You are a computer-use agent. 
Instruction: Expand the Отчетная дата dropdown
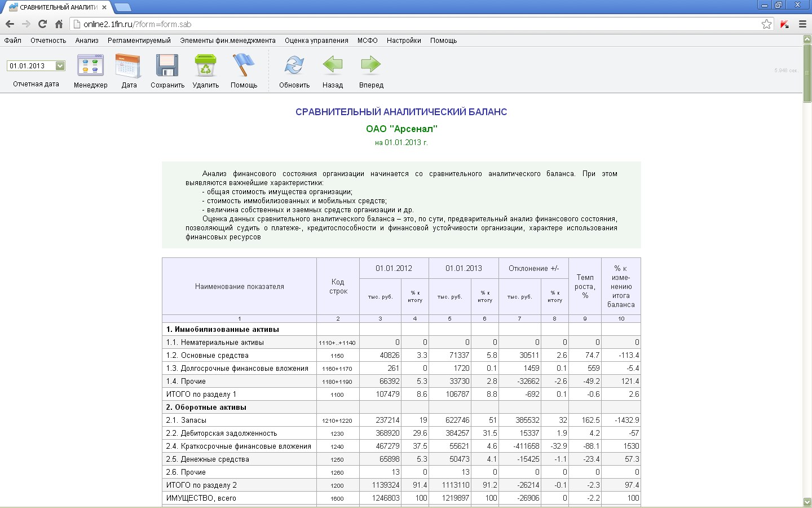tap(60, 66)
